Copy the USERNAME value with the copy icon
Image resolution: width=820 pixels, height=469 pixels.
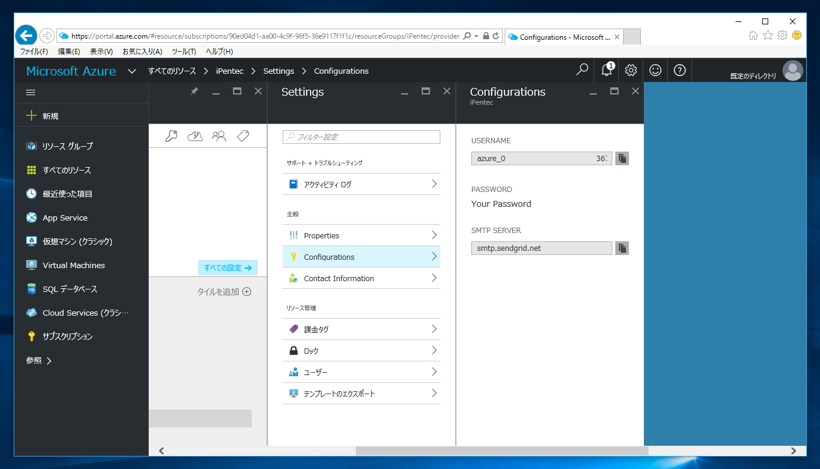[622, 159]
